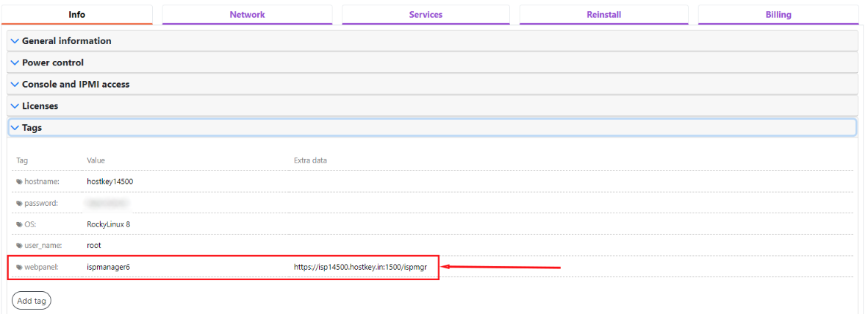
Task: Go to the Reinstall tab
Action: tap(603, 15)
